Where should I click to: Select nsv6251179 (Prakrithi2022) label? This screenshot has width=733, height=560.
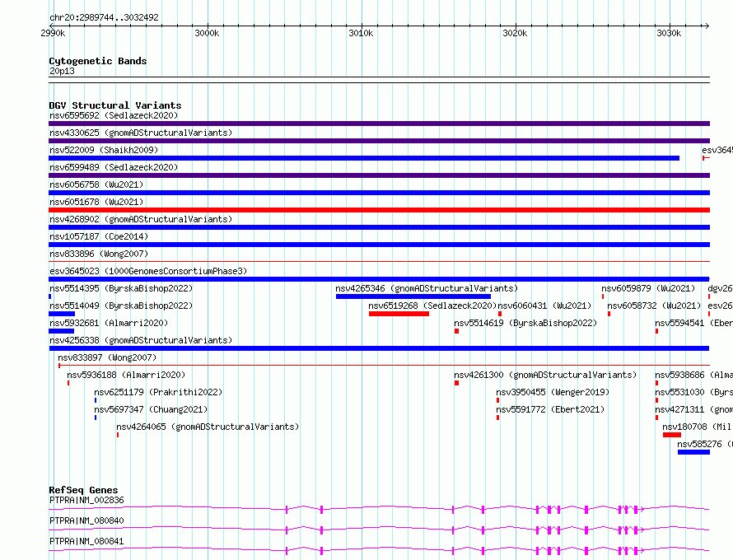pyautogui.click(x=158, y=392)
